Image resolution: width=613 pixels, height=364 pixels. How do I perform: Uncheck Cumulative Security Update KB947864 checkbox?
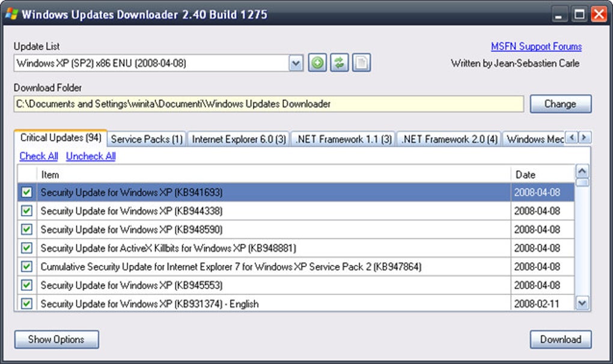pyautogui.click(x=26, y=267)
